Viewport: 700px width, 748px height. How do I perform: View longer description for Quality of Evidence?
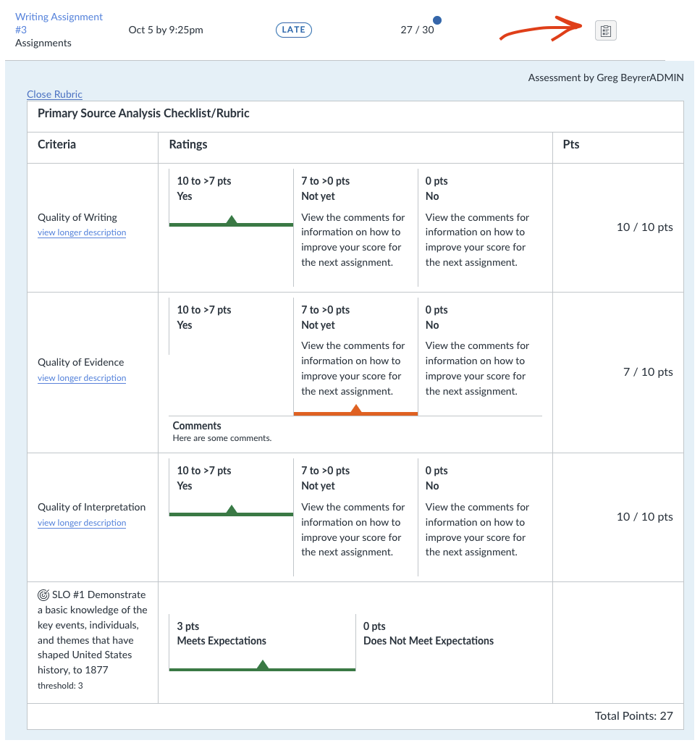(82, 378)
